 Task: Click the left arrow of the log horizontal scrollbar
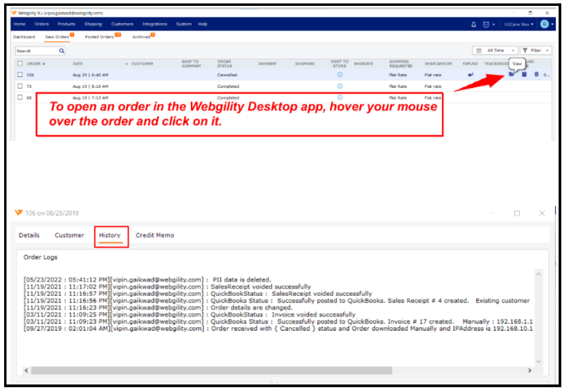[27, 370]
